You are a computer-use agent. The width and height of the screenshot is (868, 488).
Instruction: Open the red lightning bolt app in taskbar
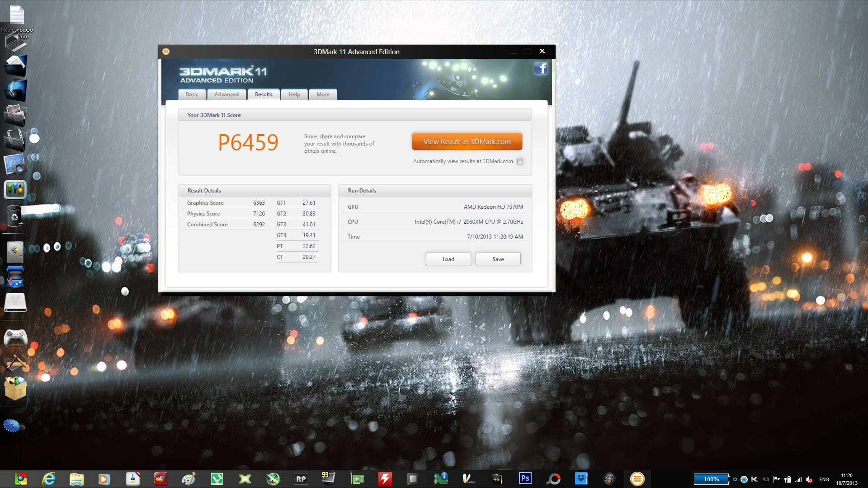click(x=385, y=479)
